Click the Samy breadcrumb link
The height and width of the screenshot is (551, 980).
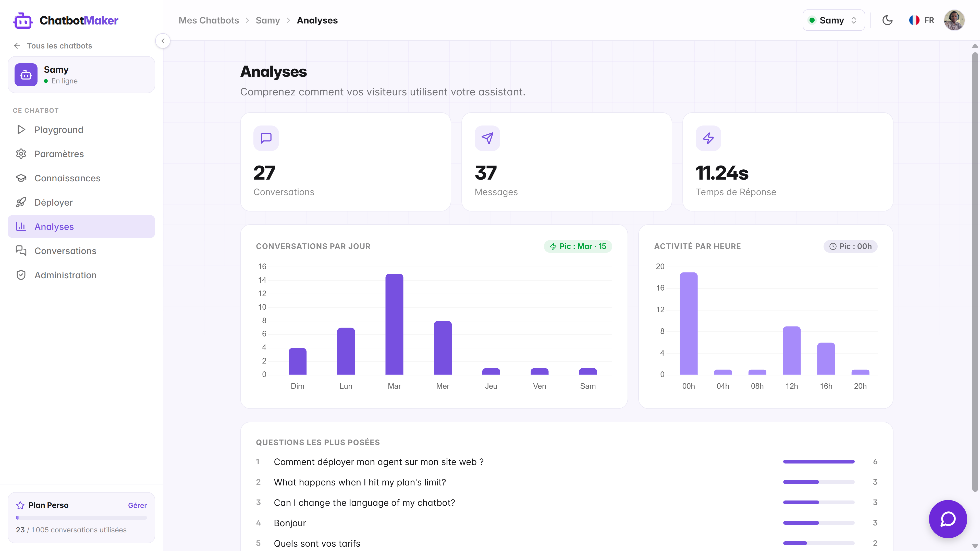(268, 20)
